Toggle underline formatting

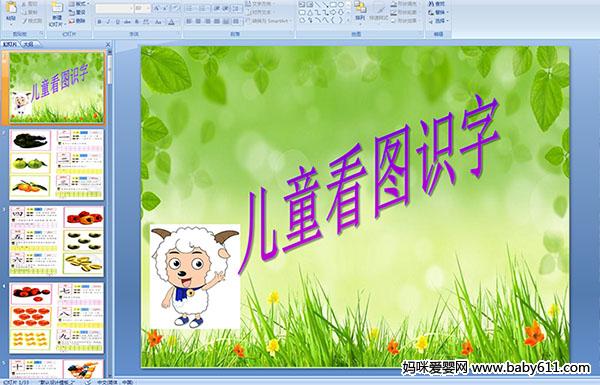click(117, 22)
